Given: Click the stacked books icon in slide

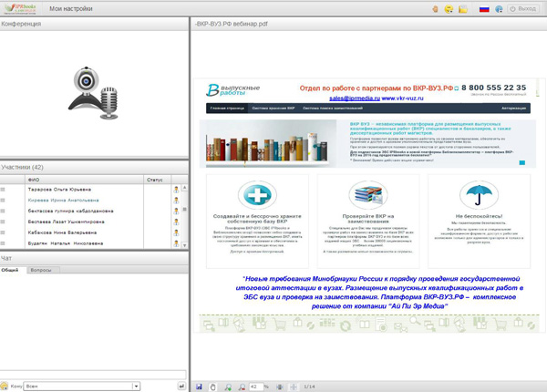Looking at the screenshot, I should [x=368, y=194].
